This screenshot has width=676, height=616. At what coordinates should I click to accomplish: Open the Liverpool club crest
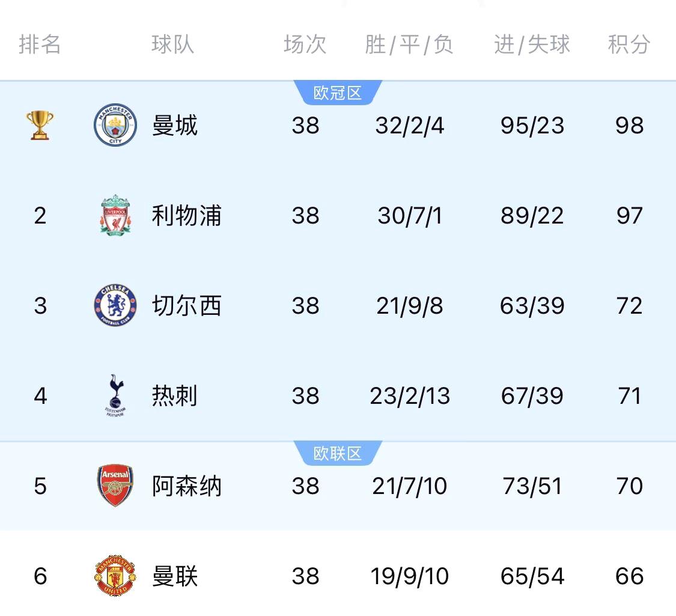(115, 215)
